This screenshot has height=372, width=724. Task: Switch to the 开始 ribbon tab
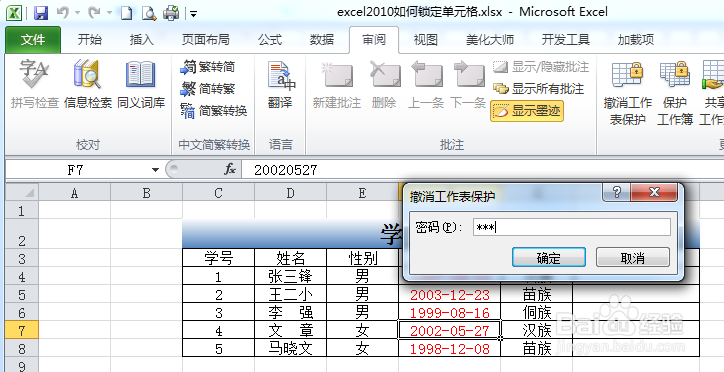coord(89,40)
